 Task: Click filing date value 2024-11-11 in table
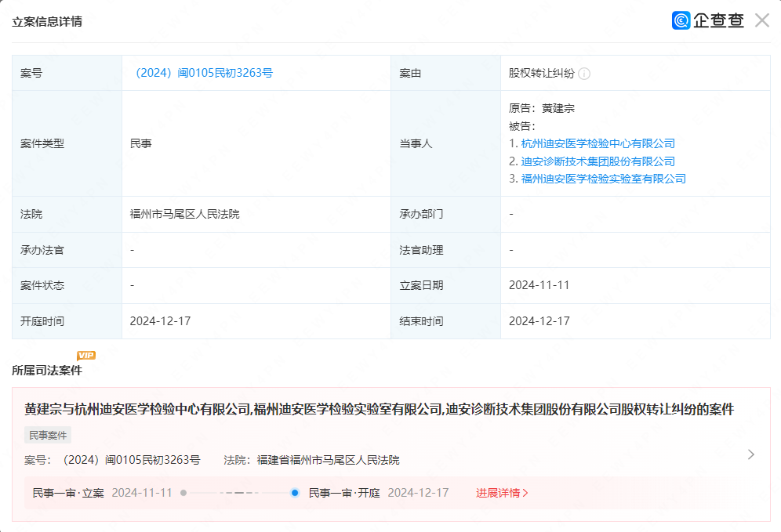pos(539,285)
